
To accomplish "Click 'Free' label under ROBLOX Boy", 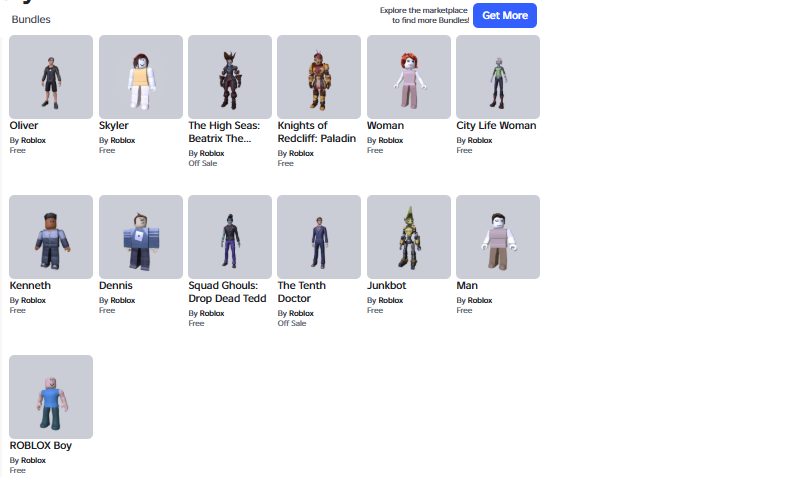I will [x=17, y=470].
